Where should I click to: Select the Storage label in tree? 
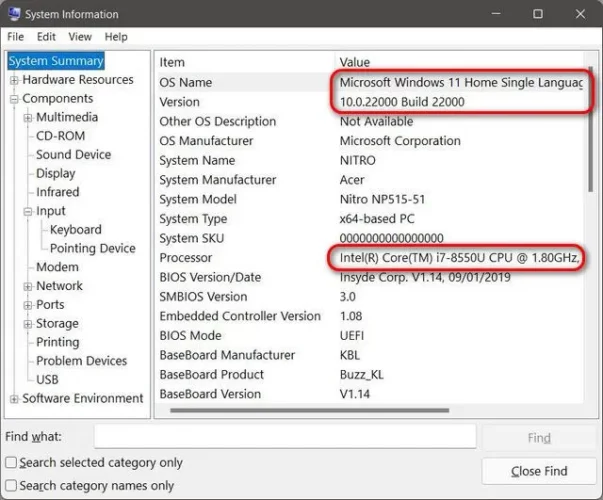tap(57, 323)
